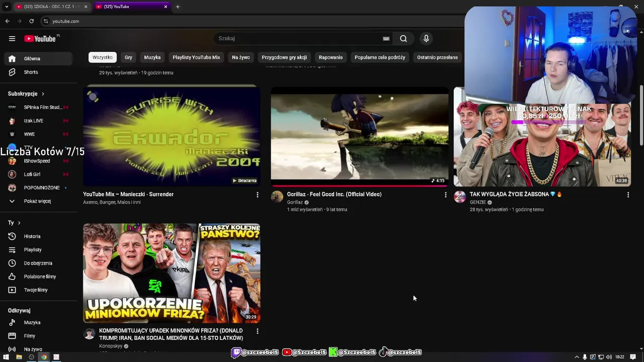Open TAK WYGLĄDA ŻYCIE ŻABSONA title
644x362 pixels.
515,194
